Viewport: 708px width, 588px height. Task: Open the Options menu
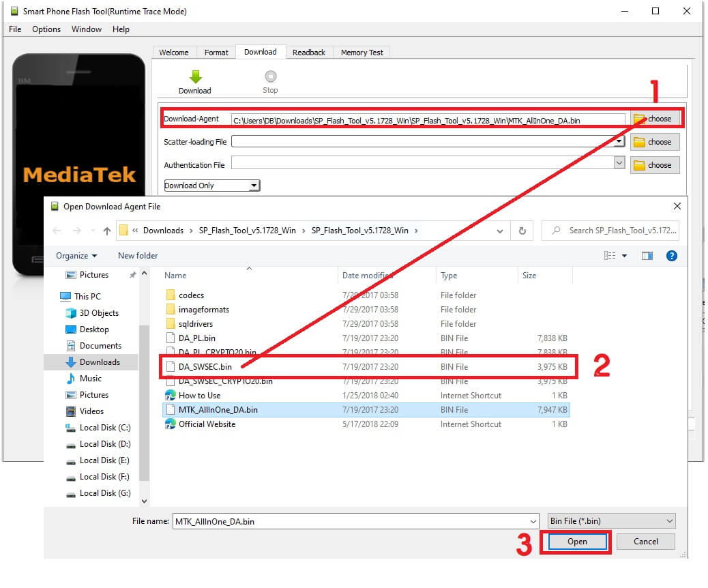pos(46,29)
